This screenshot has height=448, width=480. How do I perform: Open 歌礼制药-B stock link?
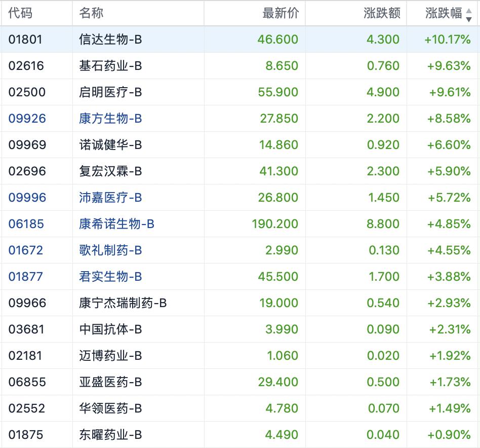click(110, 250)
